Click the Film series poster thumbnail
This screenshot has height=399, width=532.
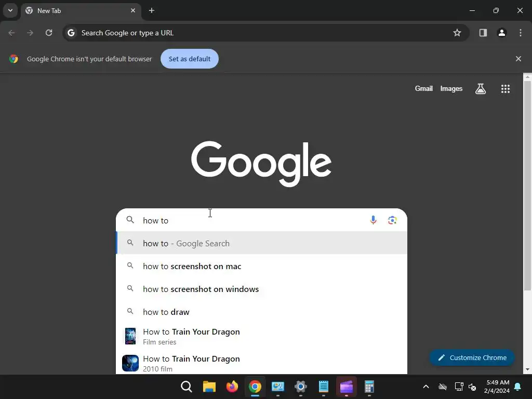(x=130, y=336)
